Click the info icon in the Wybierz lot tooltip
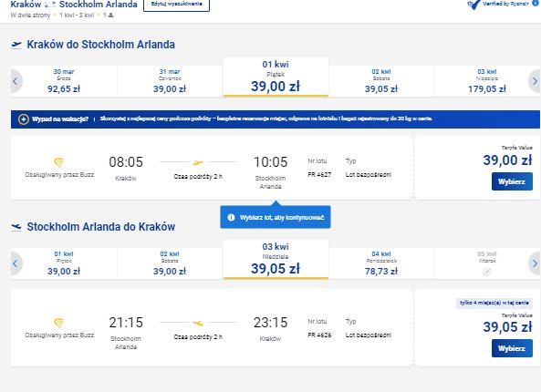 [x=231, y=218]
